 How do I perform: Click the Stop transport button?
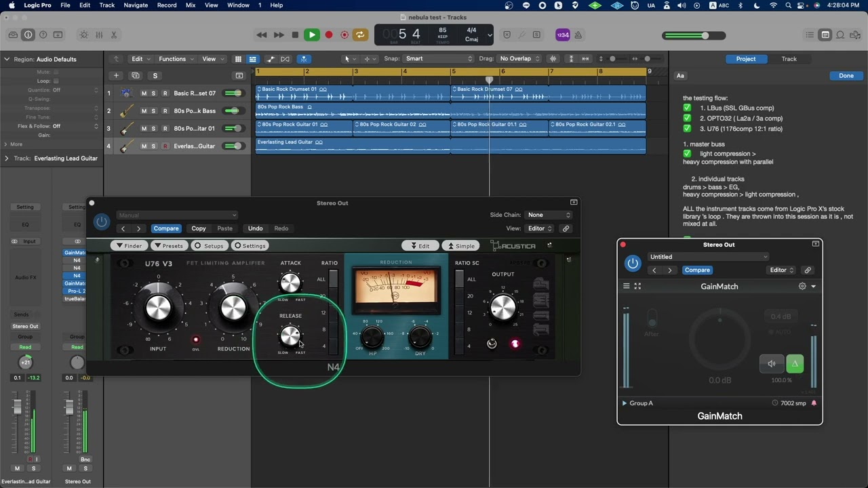(x=295, y=35)
